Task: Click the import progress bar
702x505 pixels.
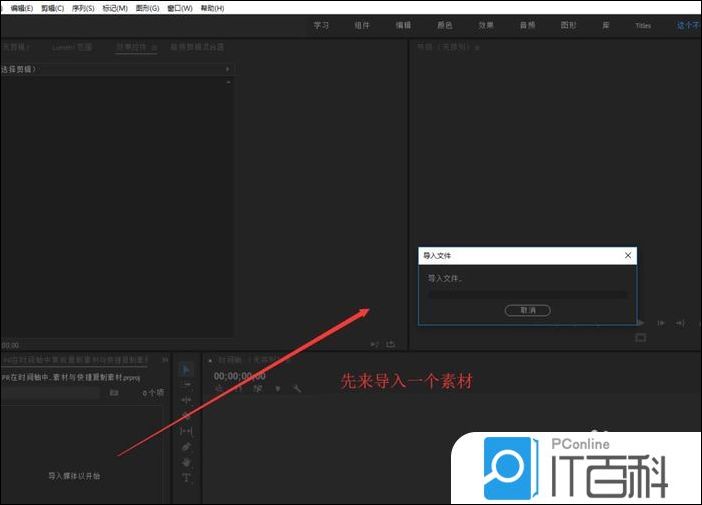Action: pos(527,295)
